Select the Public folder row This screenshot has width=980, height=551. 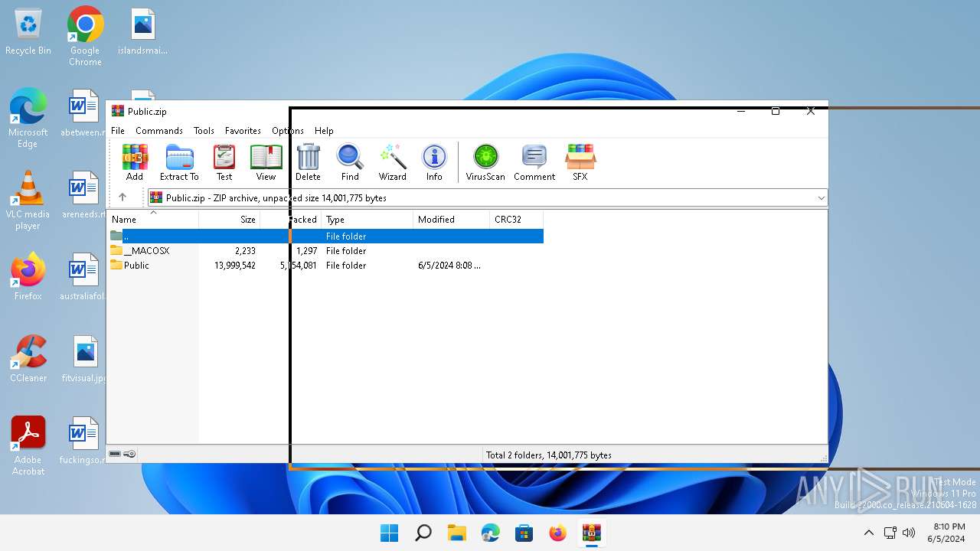325,266
